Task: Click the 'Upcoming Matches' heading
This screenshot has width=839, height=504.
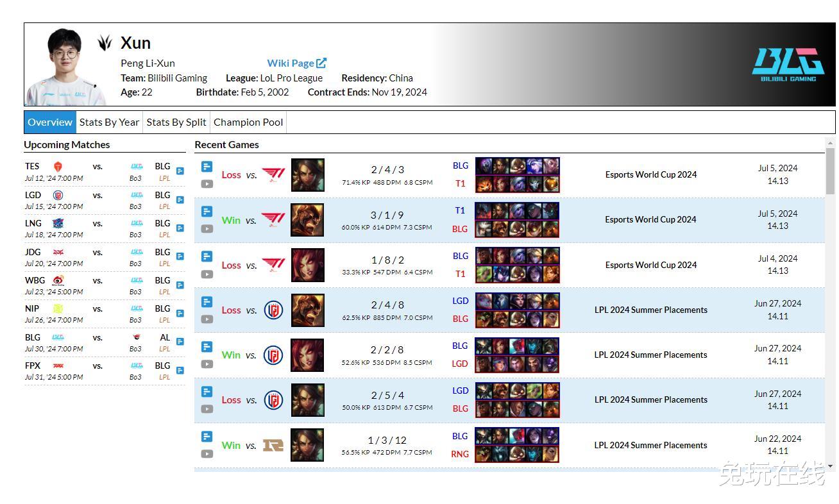Action: 67,144
